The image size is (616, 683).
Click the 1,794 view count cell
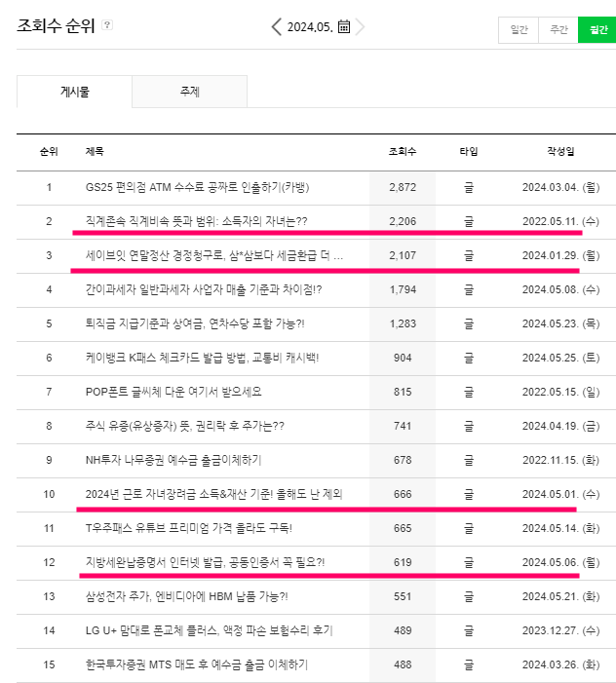click(x=403, y=289)
